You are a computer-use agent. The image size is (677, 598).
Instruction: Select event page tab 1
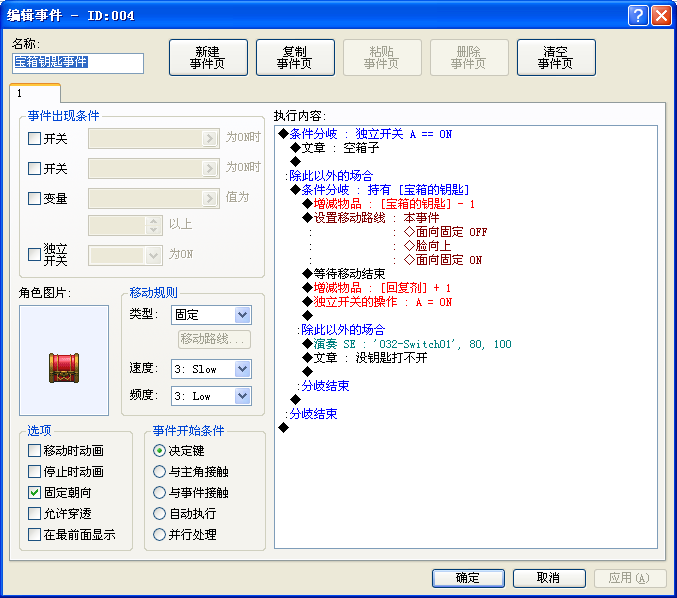[35, 93]
